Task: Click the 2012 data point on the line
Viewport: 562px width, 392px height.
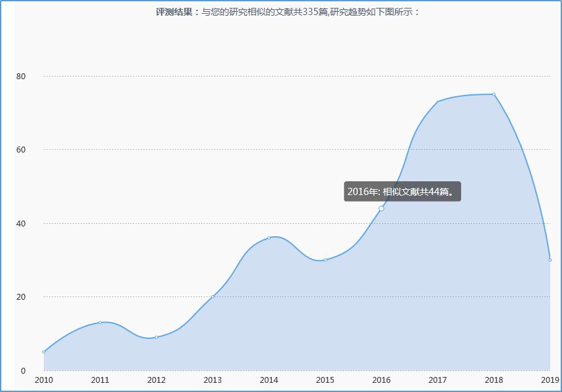Action: 157,337
